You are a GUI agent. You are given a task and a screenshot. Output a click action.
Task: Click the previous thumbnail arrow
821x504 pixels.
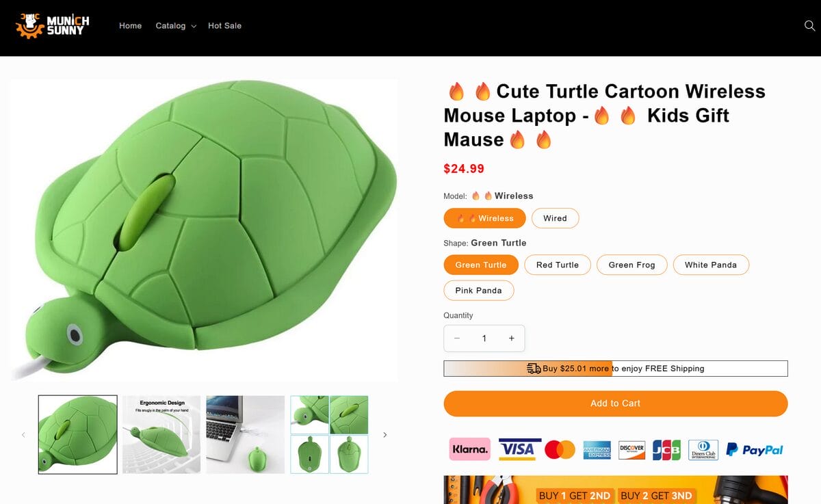pos(24,434)
